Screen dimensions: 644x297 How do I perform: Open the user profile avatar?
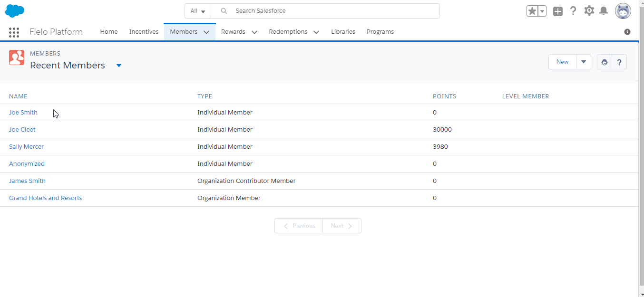click(623, 11)
